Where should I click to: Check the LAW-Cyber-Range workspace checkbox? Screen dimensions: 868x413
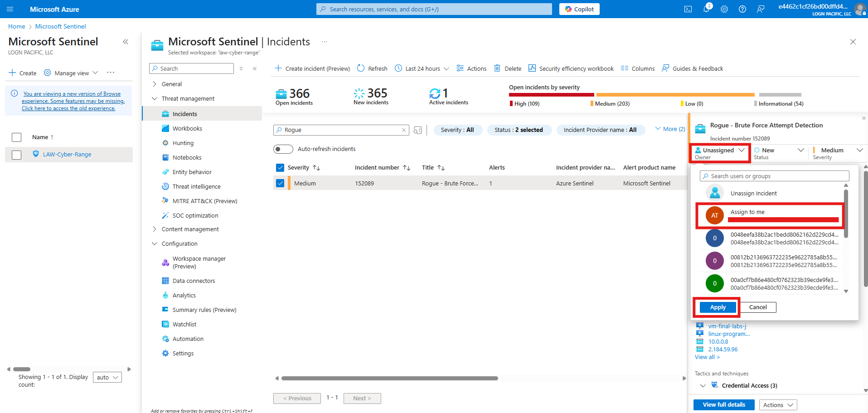tap(17, 155)
